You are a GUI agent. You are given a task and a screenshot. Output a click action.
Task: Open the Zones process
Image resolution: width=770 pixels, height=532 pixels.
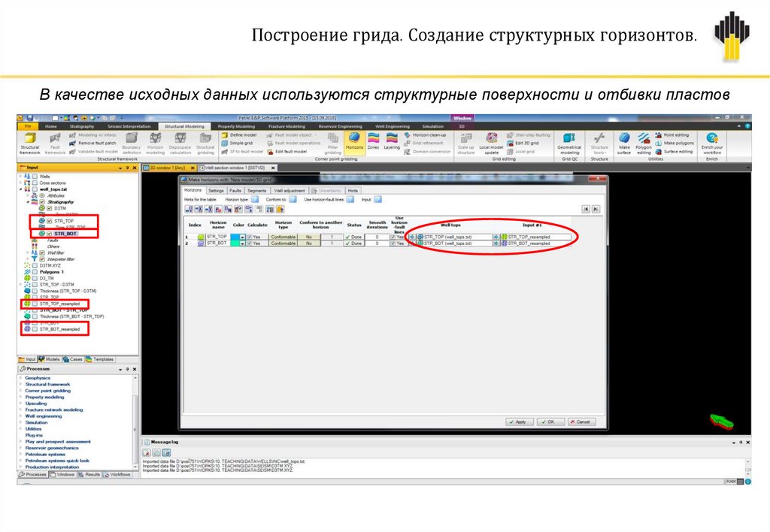pyautogui.click(x=373, y=141)
